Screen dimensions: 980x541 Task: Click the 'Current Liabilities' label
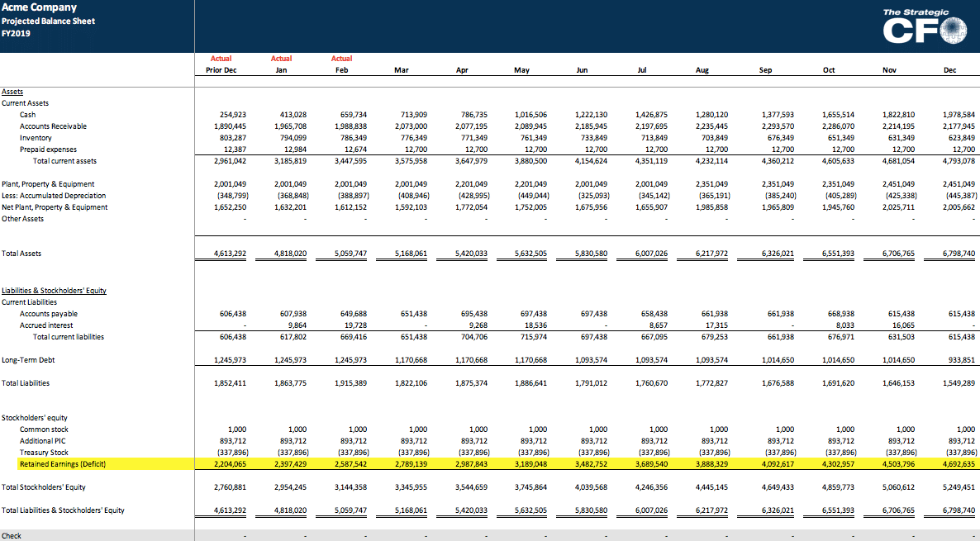pos(29,302)
